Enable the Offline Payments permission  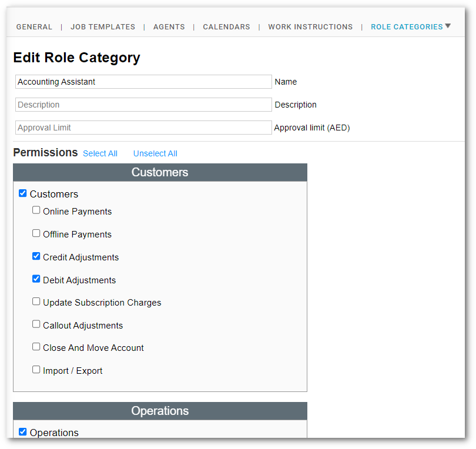click(x=36, y=233)
